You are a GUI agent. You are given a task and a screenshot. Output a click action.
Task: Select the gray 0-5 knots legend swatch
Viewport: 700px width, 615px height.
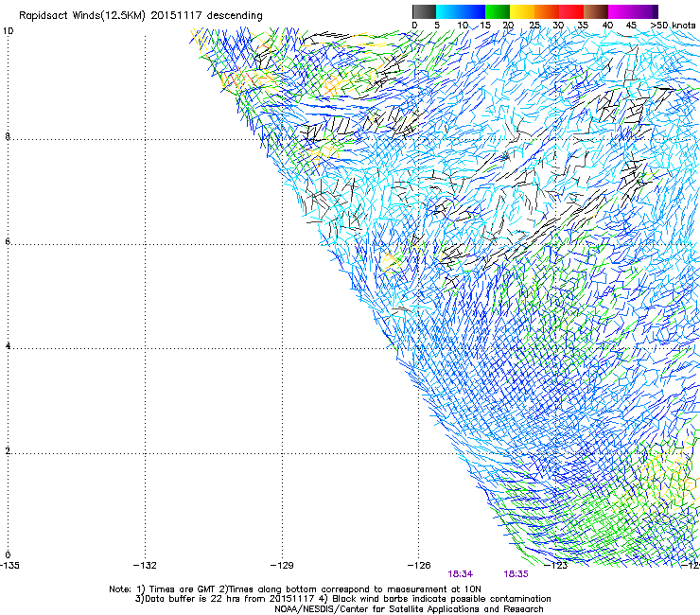(424, 11)
